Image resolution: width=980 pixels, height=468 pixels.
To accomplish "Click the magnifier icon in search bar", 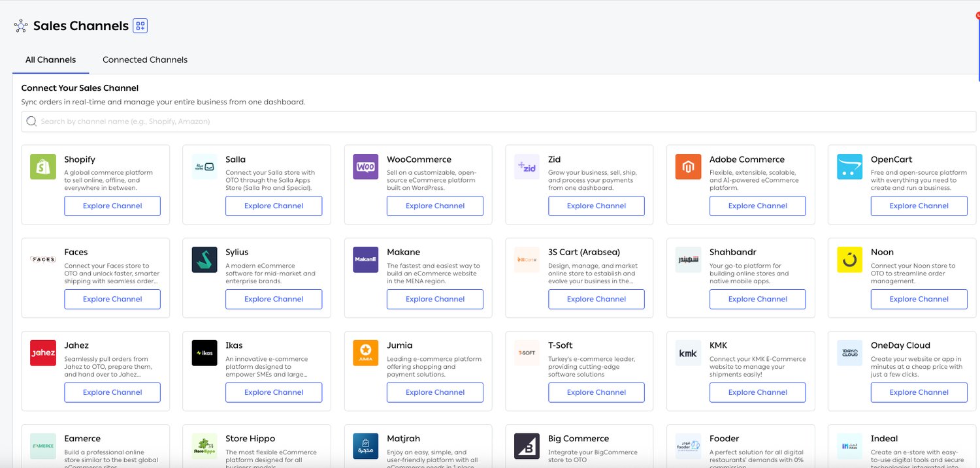I will click(x=31, y=121).
